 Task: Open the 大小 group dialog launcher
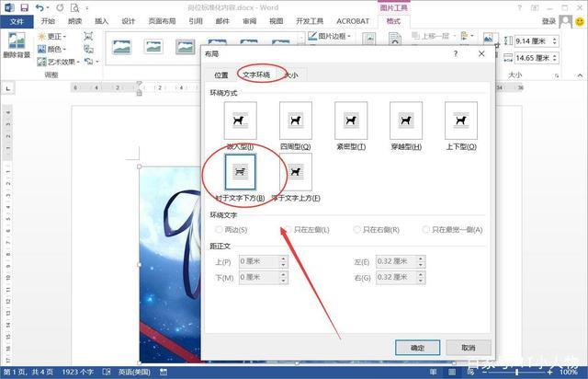(557, 75)
